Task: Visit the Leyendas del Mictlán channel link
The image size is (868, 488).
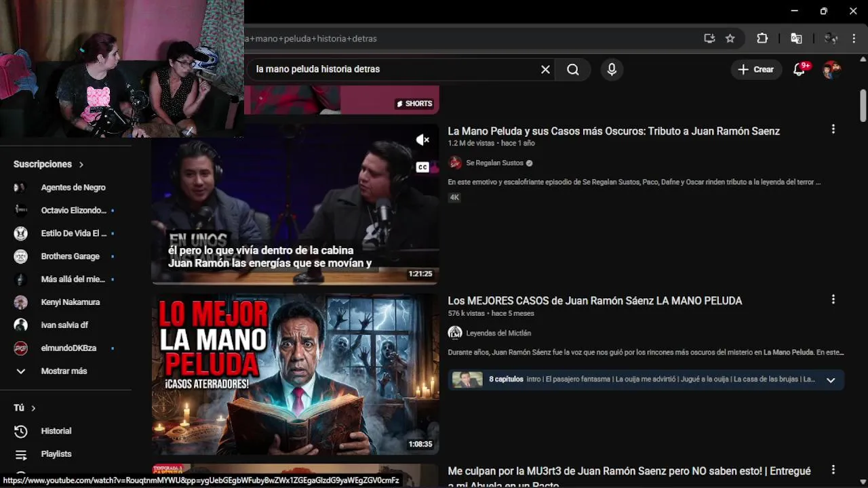Action: click(498, 333)
